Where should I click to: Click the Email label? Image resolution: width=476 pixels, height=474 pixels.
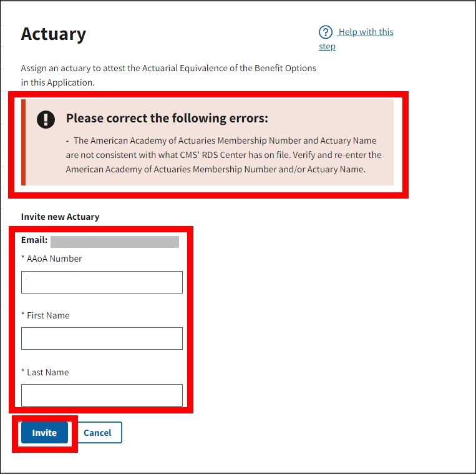(34, 240)
